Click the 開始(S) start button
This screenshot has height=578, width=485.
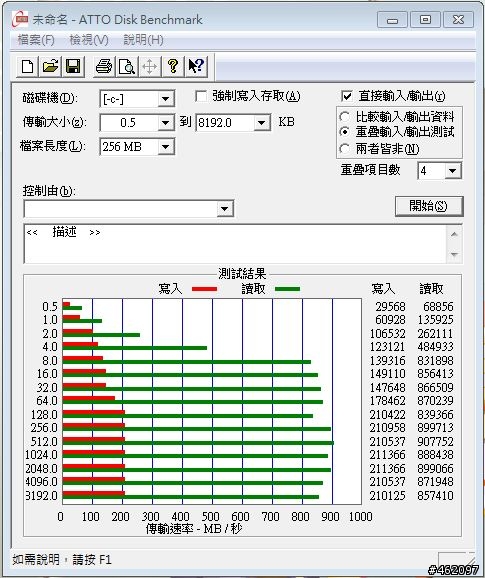[429, 206]
